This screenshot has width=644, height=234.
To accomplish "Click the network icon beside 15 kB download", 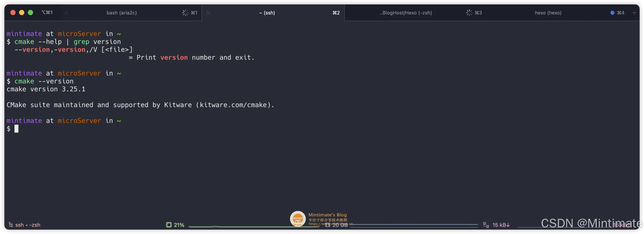I will tap(486, 225).
